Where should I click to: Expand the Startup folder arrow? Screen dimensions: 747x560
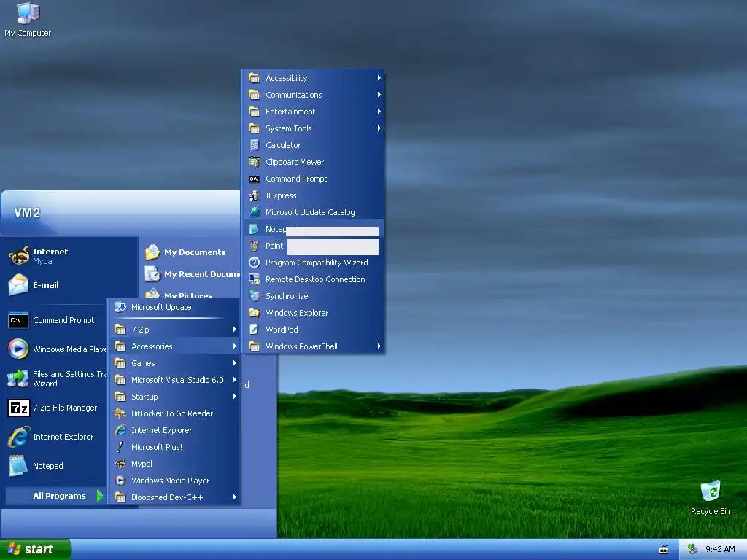click(235, 397)
